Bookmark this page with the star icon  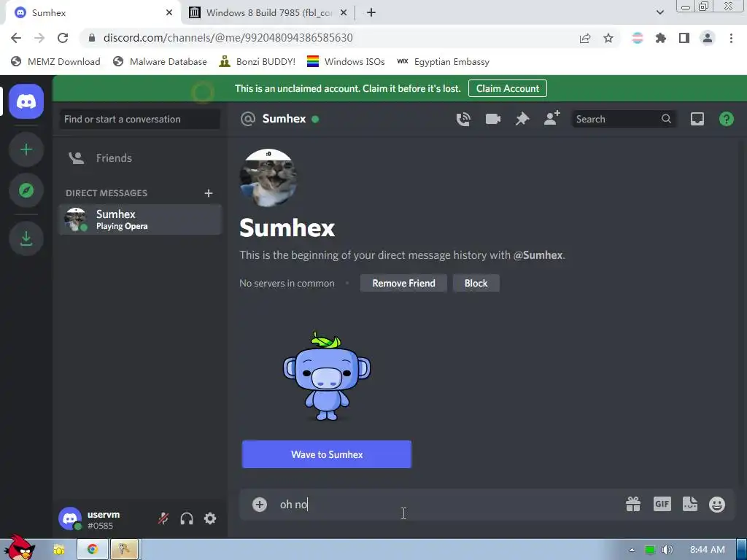(x=608, y=38)
